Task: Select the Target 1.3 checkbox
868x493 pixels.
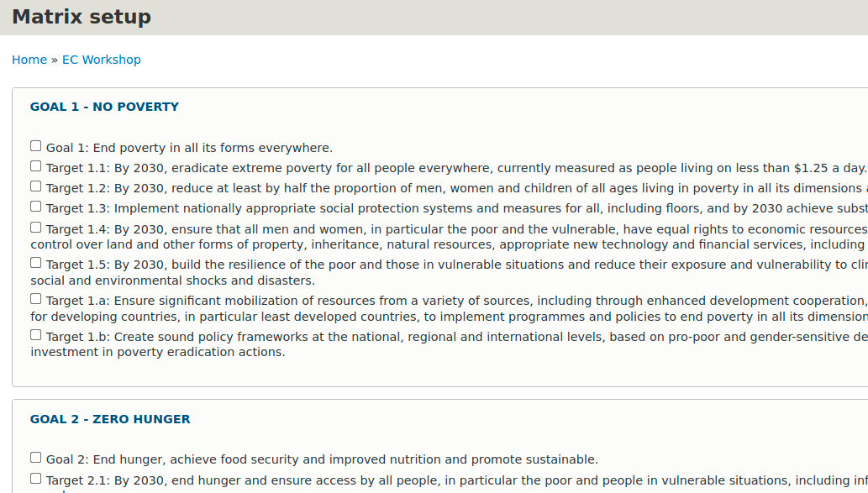Action: 36,207
